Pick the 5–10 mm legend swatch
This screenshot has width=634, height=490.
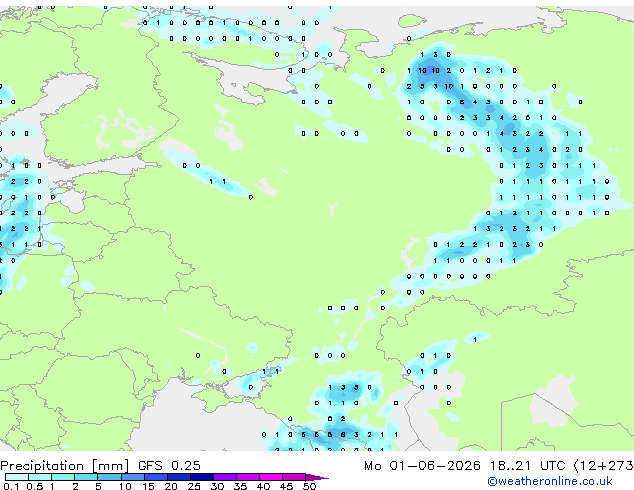coord(109,477)
